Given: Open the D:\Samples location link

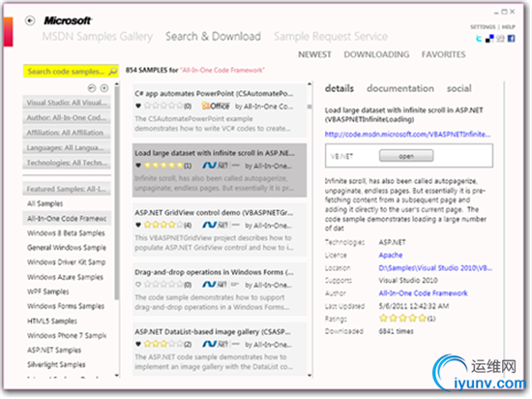Looking at the screenshot, I should coord(435,268).
